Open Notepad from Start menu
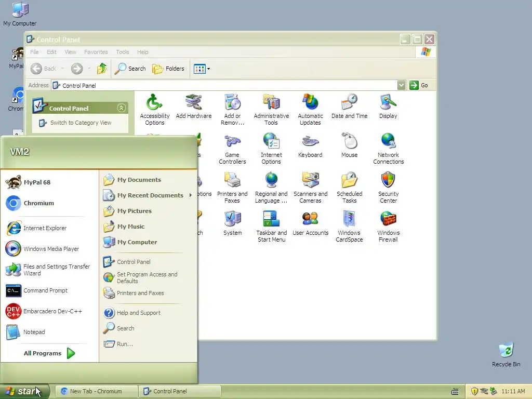Screen dimensions: 532x399 (x=49, y=332)
